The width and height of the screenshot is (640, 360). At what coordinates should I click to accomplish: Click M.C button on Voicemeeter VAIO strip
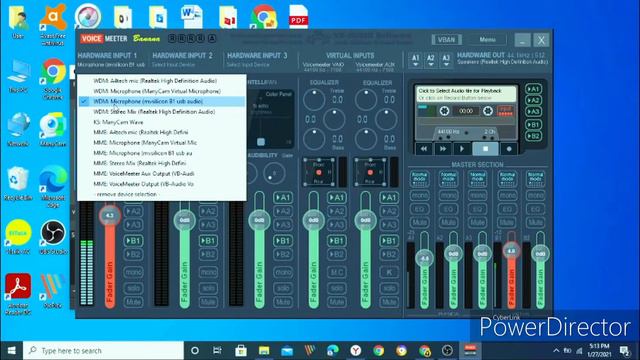[x=337, y=272]
